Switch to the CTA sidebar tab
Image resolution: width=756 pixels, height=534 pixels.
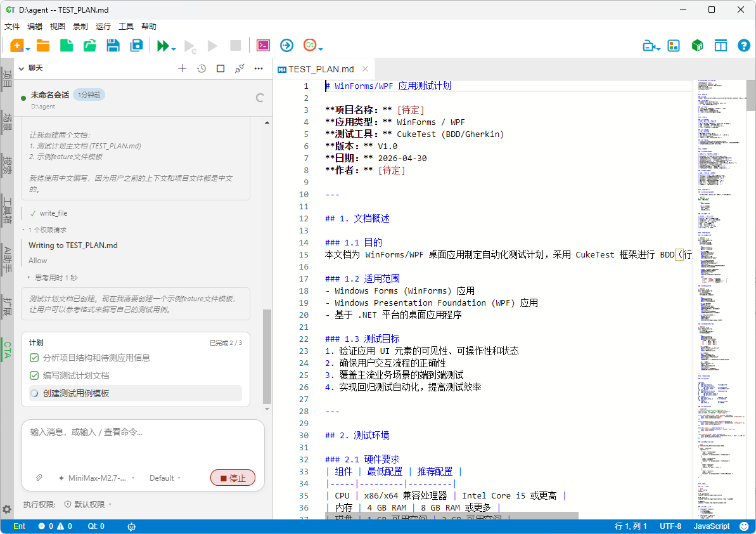point(7,349)
